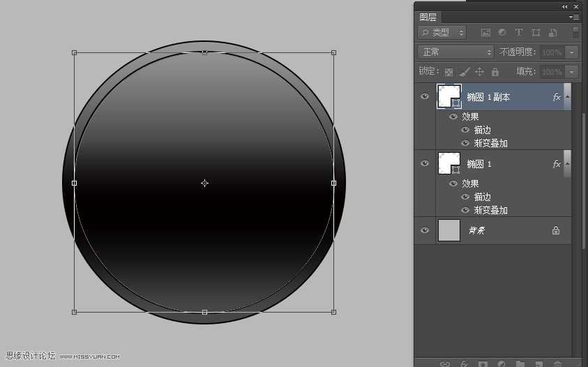Collapse effects of 椭圆 1 副本 layer
The width and height of the screenshot is (588, 367).
(x=567, y=97)
